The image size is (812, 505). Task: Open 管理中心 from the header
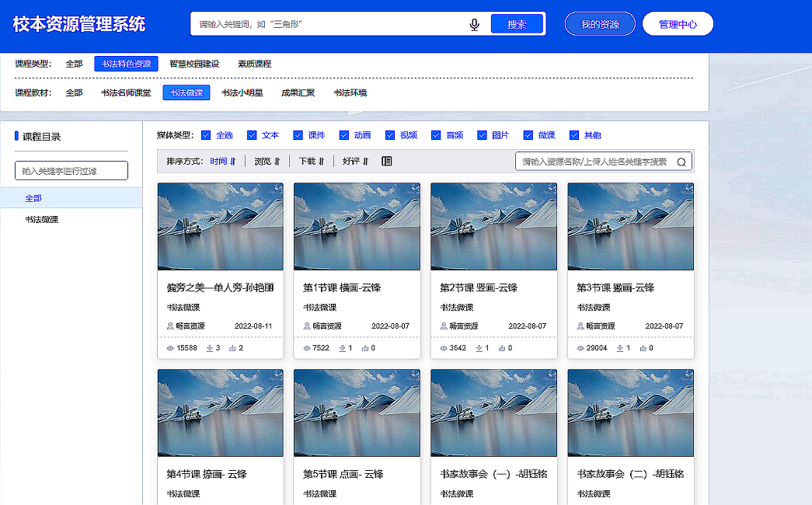point(678,24)
